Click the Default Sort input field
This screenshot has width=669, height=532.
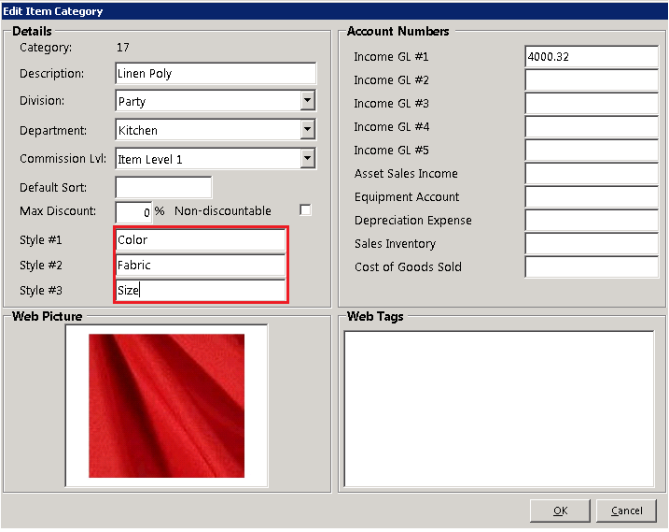click(163, 187)
